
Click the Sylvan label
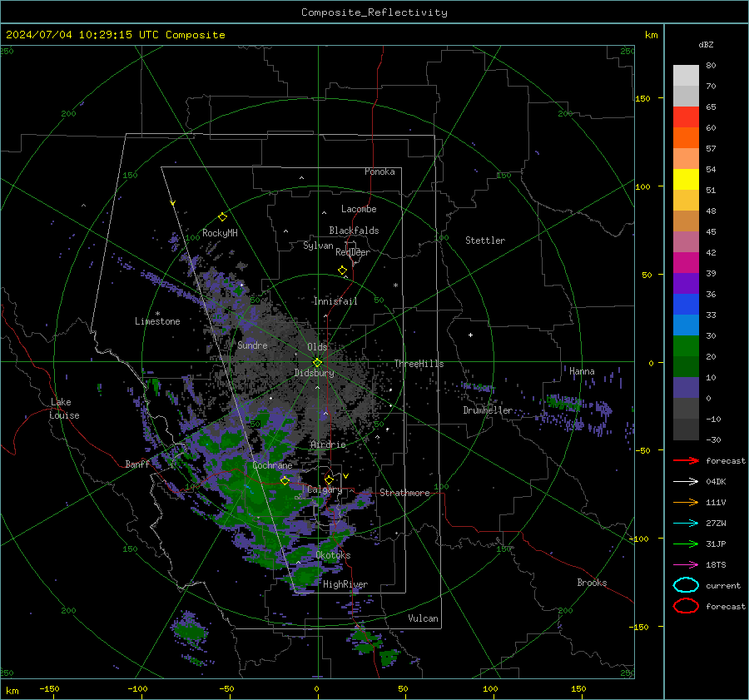coord(318,246)
